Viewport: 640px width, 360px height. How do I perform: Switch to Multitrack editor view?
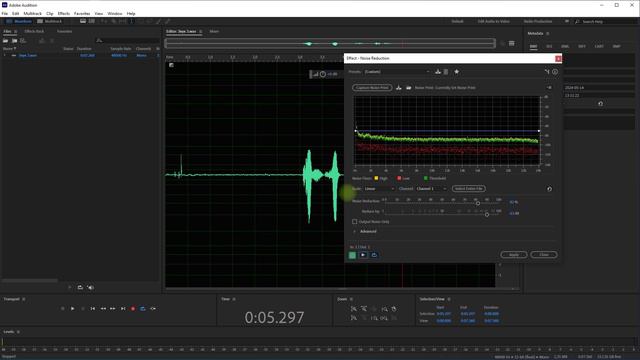49,21
